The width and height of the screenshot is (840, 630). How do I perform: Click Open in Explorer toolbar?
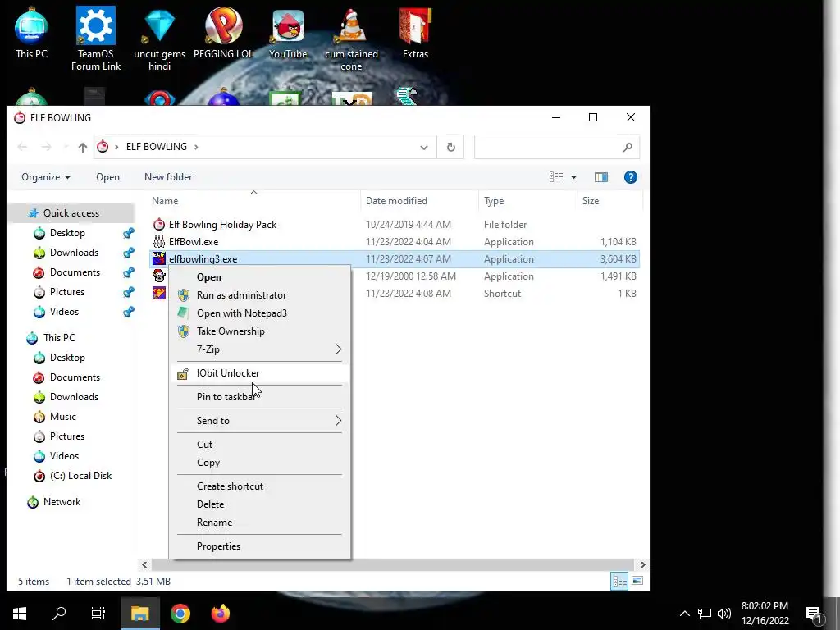(107, 177)
